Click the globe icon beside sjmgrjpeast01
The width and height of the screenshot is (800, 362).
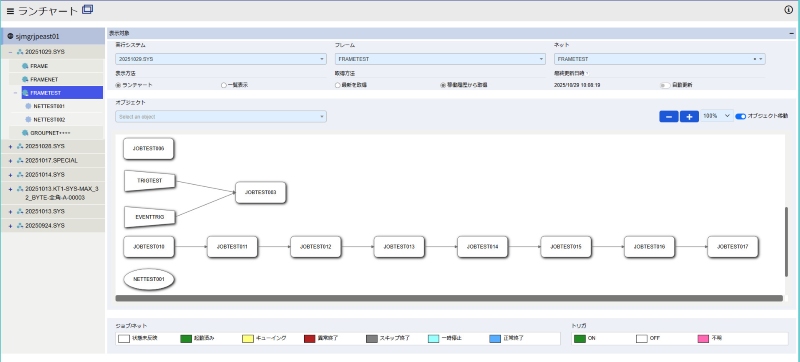pyautogui.click(x=10, y=36)
